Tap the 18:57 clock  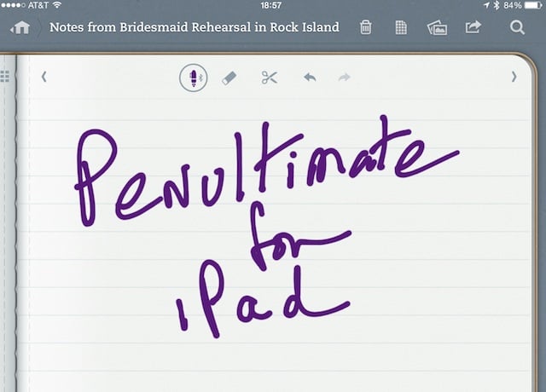271,5
